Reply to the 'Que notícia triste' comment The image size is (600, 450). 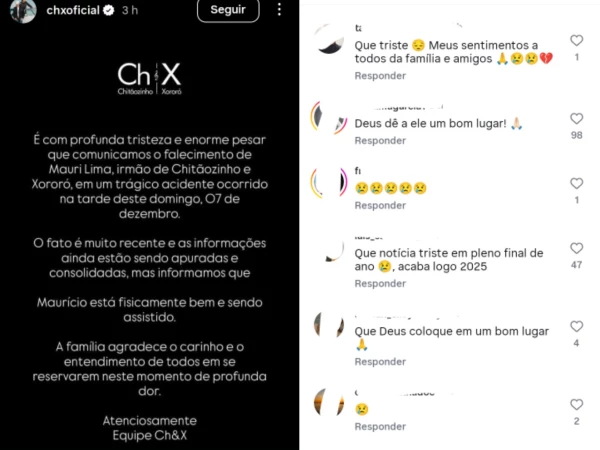click(380, 284)
